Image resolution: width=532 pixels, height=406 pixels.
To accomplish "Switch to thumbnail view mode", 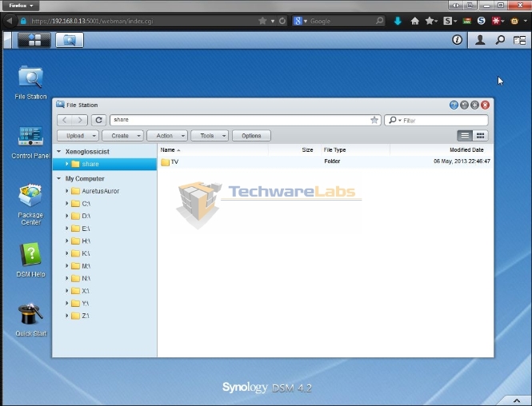I will pyautogui.click(x=481, y=136).
